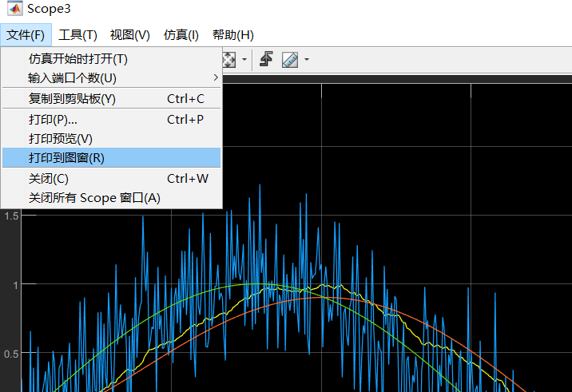Choose 打印(P)... menu entry
This screenshot has height=392, width=572.
(112, 119)
